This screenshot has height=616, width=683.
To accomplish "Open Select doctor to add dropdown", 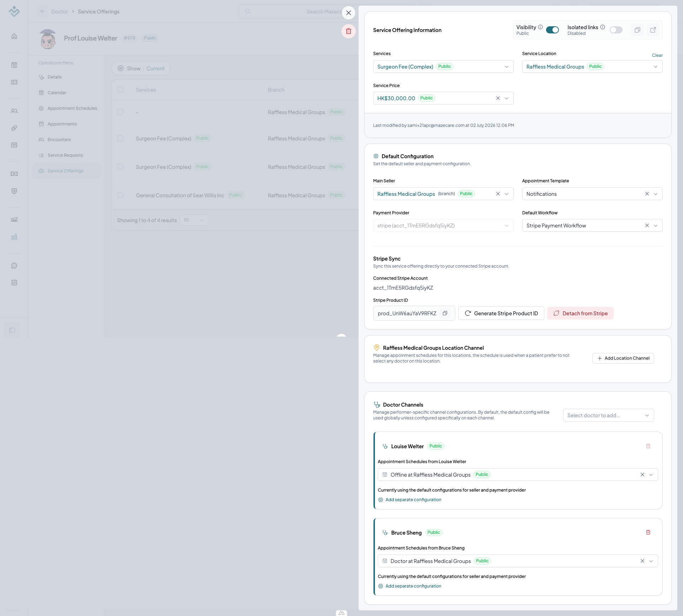I will 609,415.
